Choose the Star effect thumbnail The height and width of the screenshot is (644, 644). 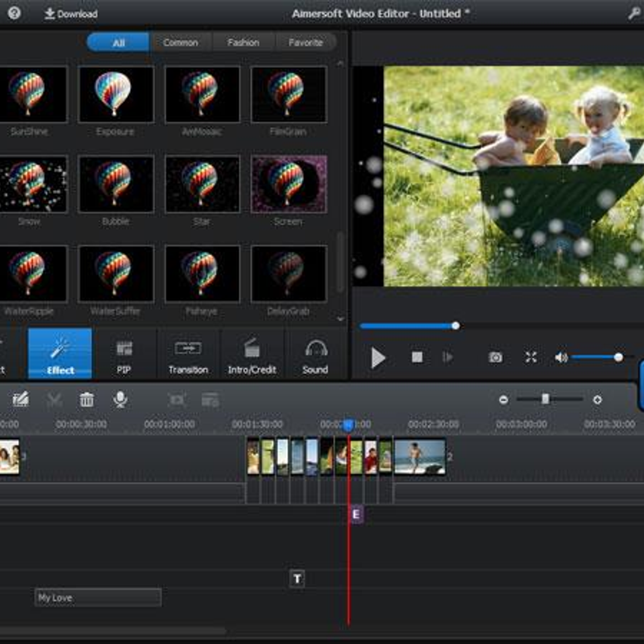coord(202,184)
